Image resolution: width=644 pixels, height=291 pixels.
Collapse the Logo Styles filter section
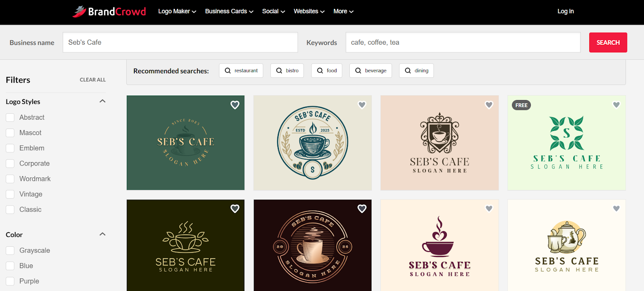102,101
